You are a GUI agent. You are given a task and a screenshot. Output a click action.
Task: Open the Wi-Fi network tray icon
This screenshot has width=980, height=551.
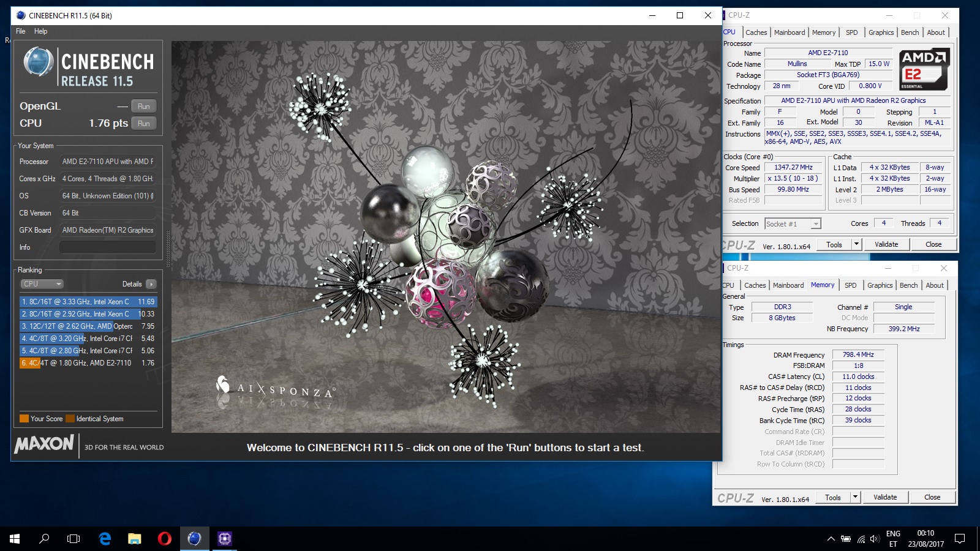tap(861, 539)
